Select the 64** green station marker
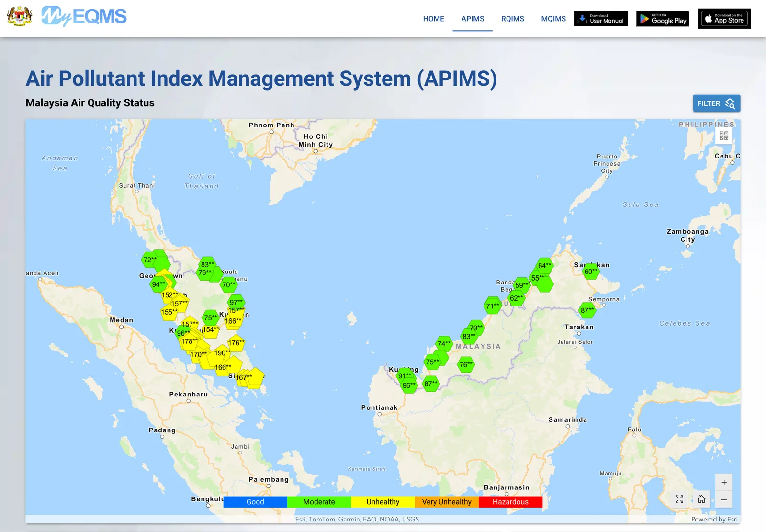This screenshot has width=766, height=532. click(544, 266)
